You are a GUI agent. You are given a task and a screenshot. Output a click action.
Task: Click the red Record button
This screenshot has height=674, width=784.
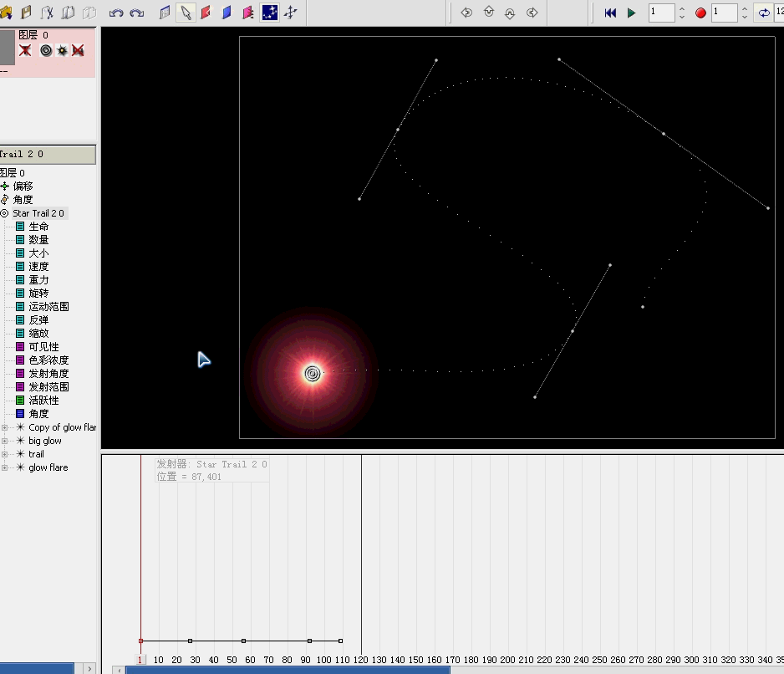[x=700, y=13]
